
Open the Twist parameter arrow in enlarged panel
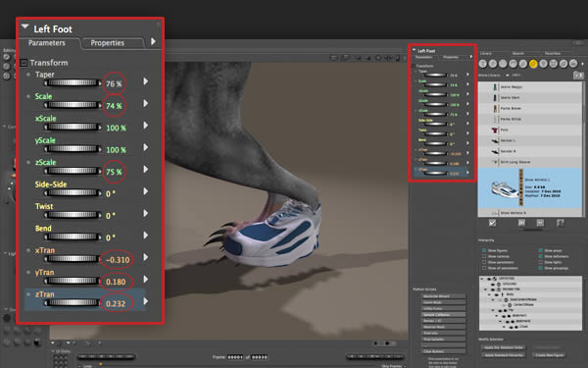(x=145, y=213)
